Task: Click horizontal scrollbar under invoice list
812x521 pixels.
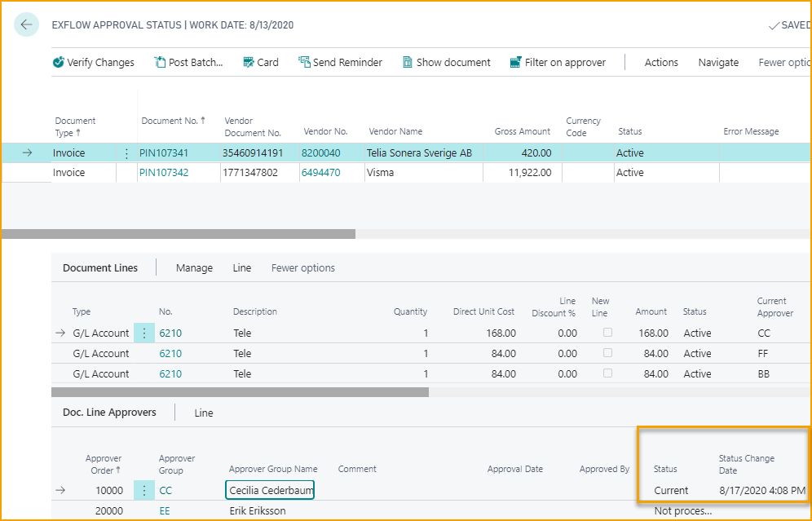Action: pos(179,234)
